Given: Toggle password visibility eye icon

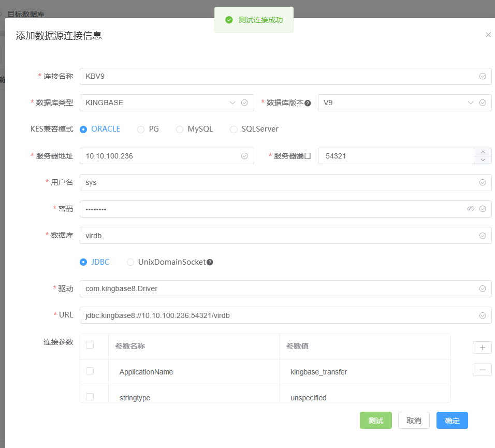Looking at the screenshot, I should (x=470, y=209).
